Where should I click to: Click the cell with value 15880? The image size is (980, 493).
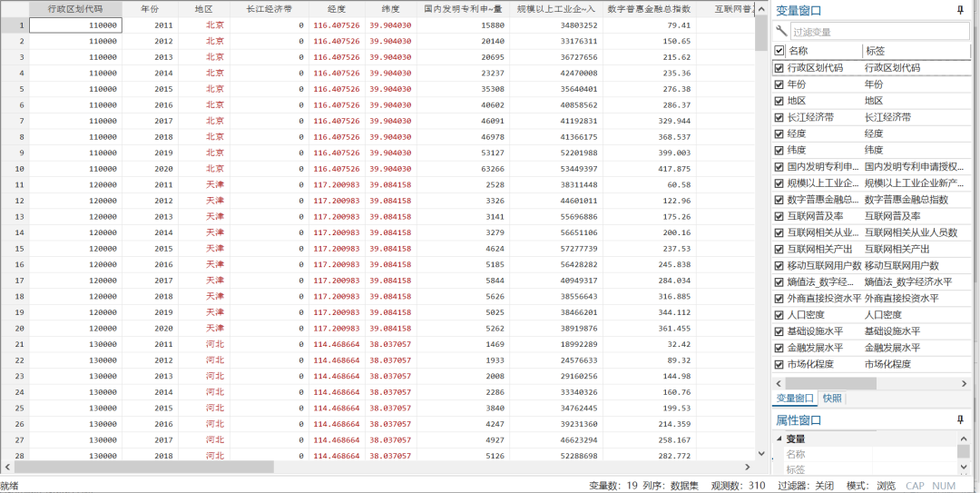point(463,25)
